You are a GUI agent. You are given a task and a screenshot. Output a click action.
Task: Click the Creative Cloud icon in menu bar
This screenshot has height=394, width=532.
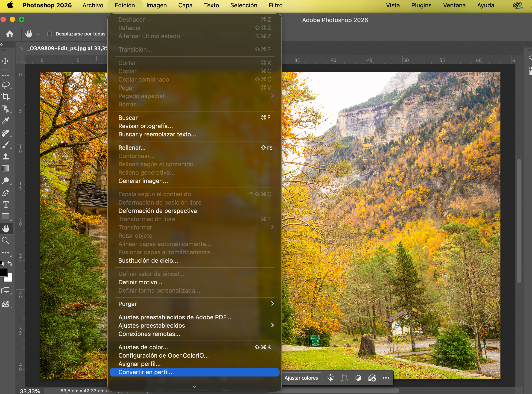[x=518, y=5]
